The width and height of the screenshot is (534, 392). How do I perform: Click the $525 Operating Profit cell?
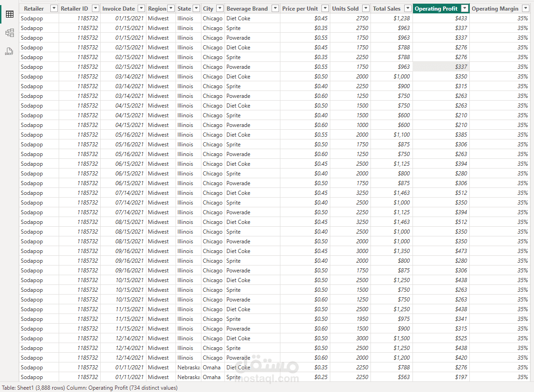(441, 338)
